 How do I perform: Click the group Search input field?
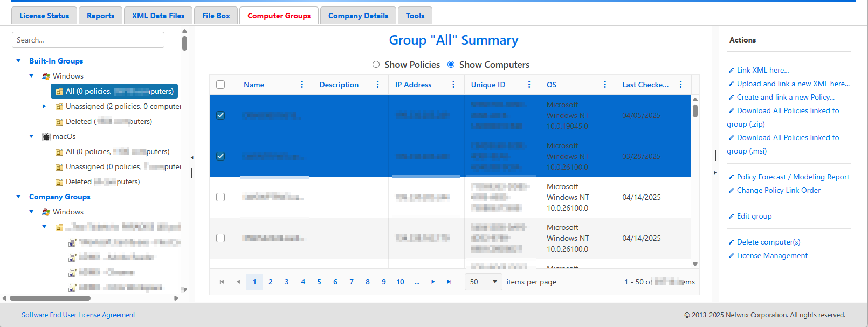88,40
